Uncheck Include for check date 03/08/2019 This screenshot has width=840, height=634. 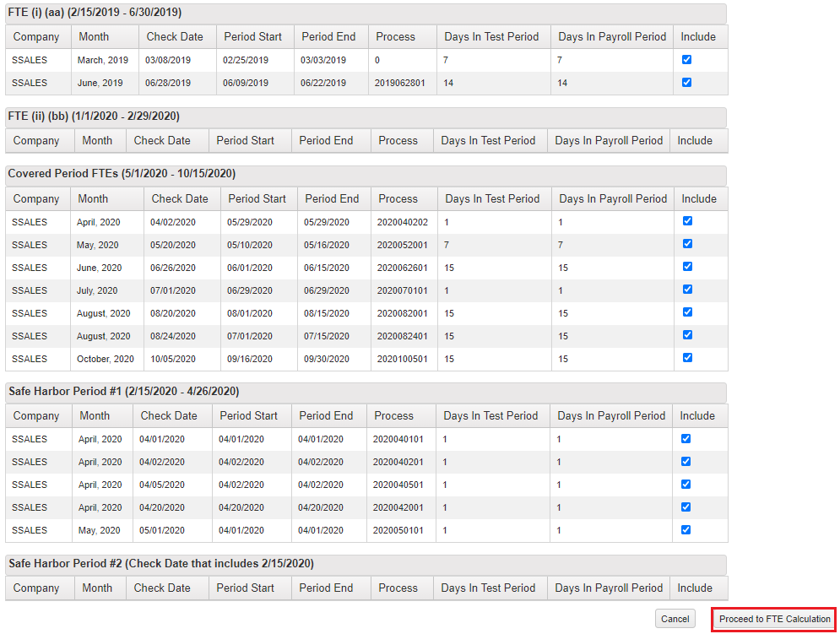coord(687,59)
